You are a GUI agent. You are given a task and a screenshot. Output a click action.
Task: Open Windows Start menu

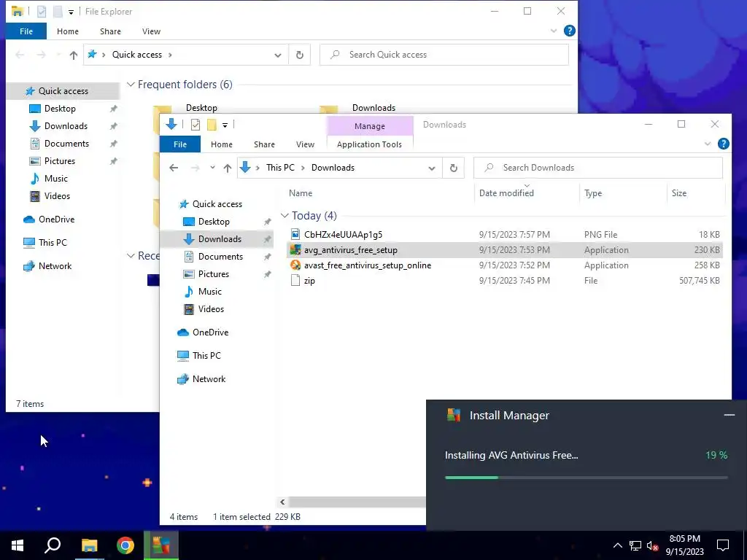(18, 545)
